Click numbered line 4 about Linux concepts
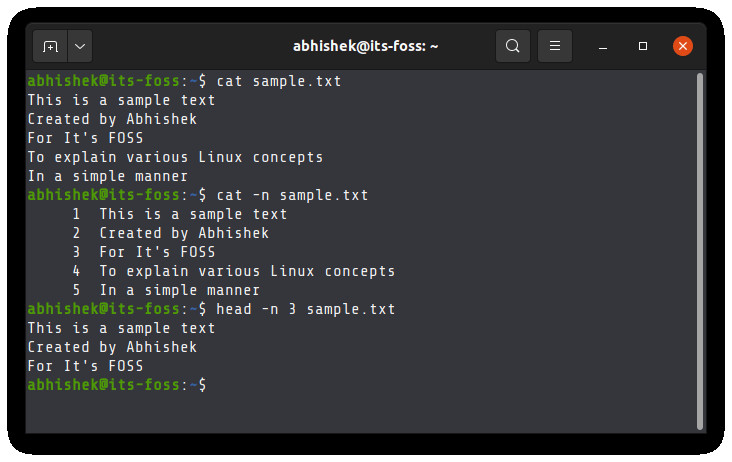The height and width of the screenshot is (462, 732). point(247,271)
